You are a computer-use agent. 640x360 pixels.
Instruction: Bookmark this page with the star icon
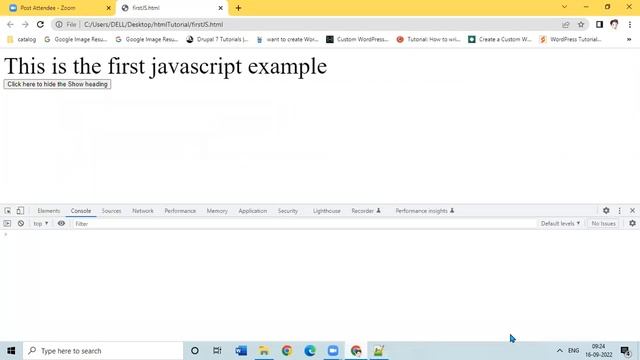[x=581, y=24]
